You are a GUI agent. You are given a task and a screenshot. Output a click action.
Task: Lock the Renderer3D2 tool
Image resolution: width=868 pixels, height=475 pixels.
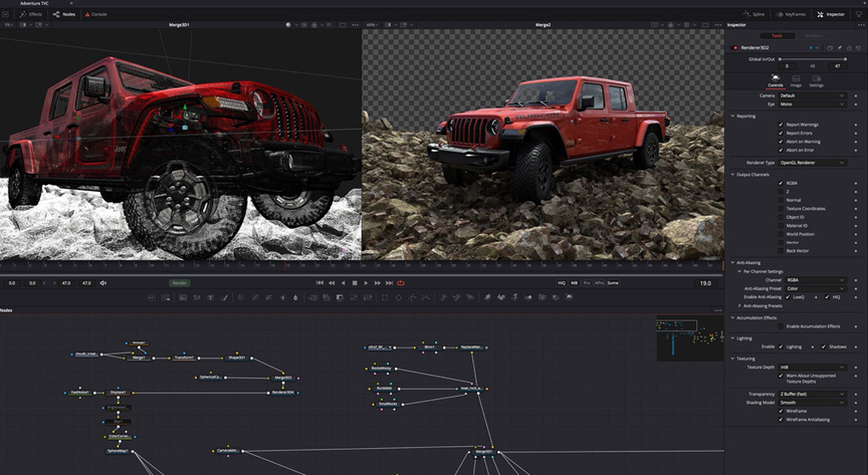pos(849,48)
